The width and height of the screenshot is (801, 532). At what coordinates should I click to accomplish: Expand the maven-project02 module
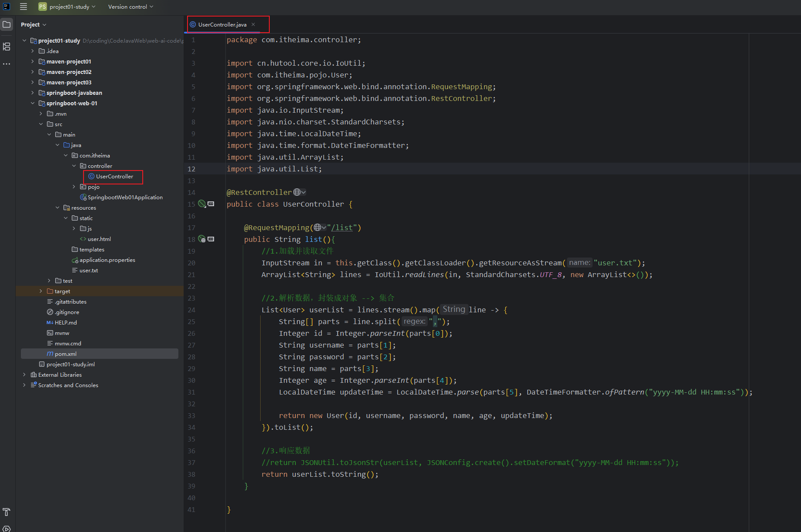click(x=33, y=72)
